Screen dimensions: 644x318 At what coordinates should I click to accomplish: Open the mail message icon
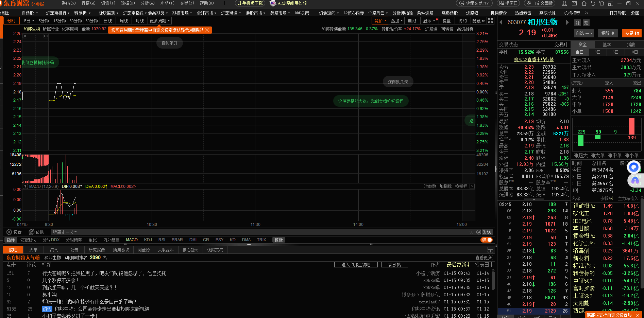tap(574, 3)
